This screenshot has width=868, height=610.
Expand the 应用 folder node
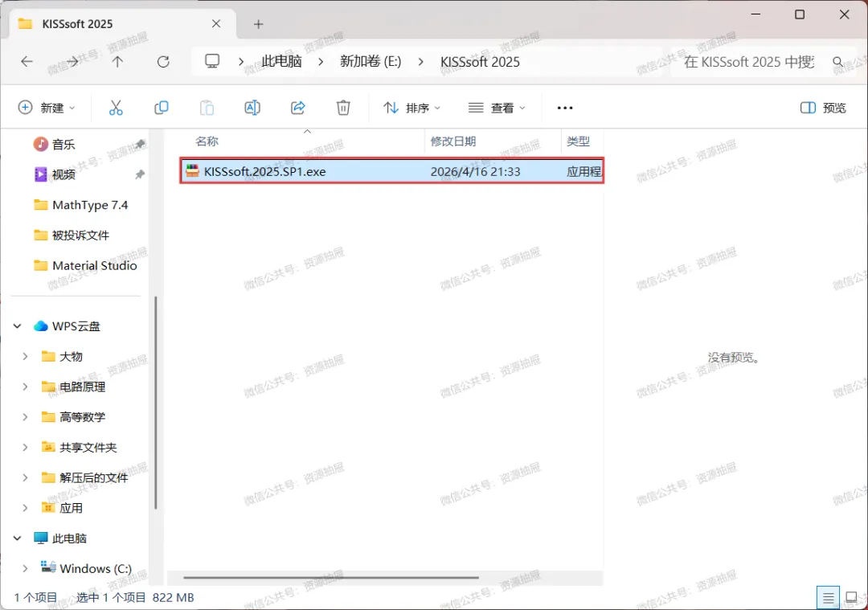coord(25,508)
